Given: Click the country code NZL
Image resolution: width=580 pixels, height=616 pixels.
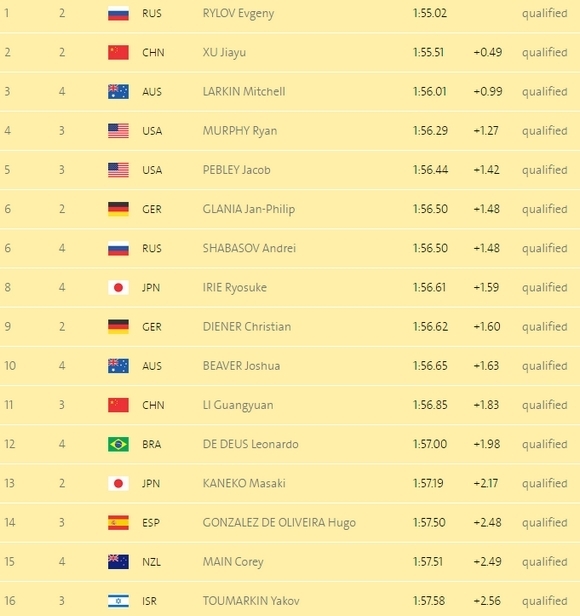Looking at the screenshot, I should point(151,562).
